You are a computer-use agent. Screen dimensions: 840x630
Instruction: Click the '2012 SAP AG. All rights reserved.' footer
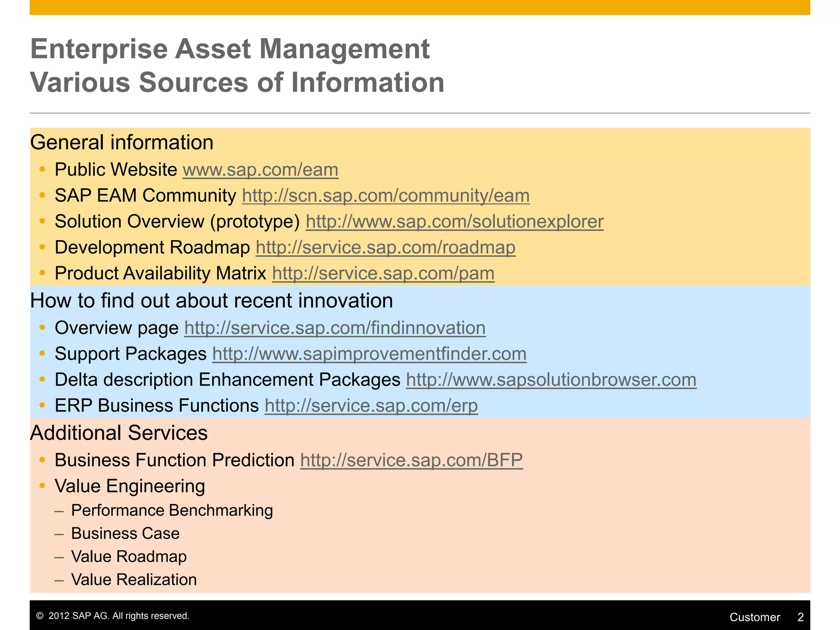pyautogui.click(x=113, y=616)
